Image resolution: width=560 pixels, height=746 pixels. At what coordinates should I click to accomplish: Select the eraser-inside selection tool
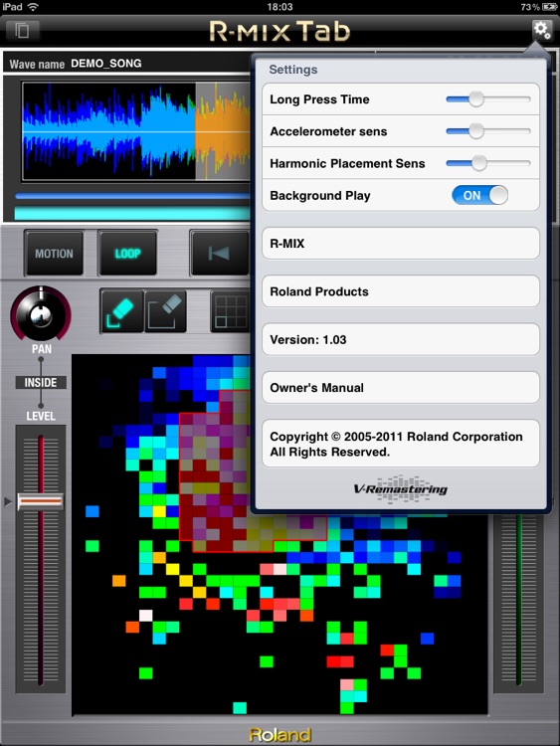point(121,310)
